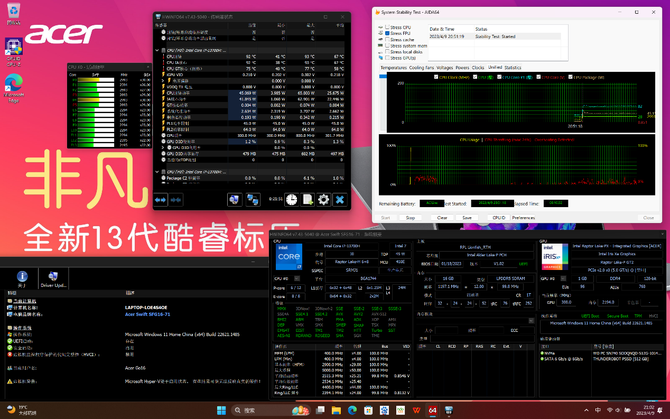Click the expand-columns double arrow in HWiNFO sensors
This screenshot has height=419, width=670.
(x=161, y=199)
